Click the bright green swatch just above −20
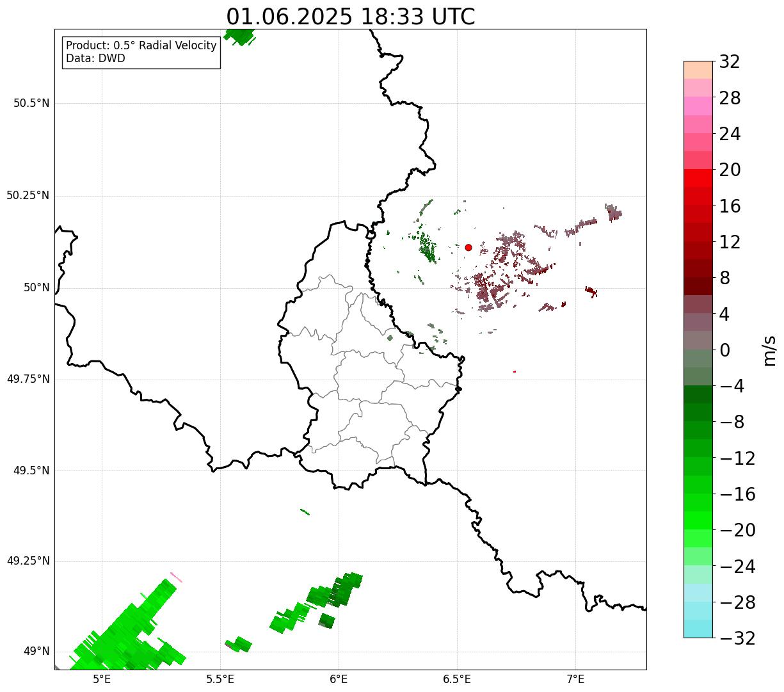Image resolution: width=784 pixels, height=692 pixels. pos(698,520)
